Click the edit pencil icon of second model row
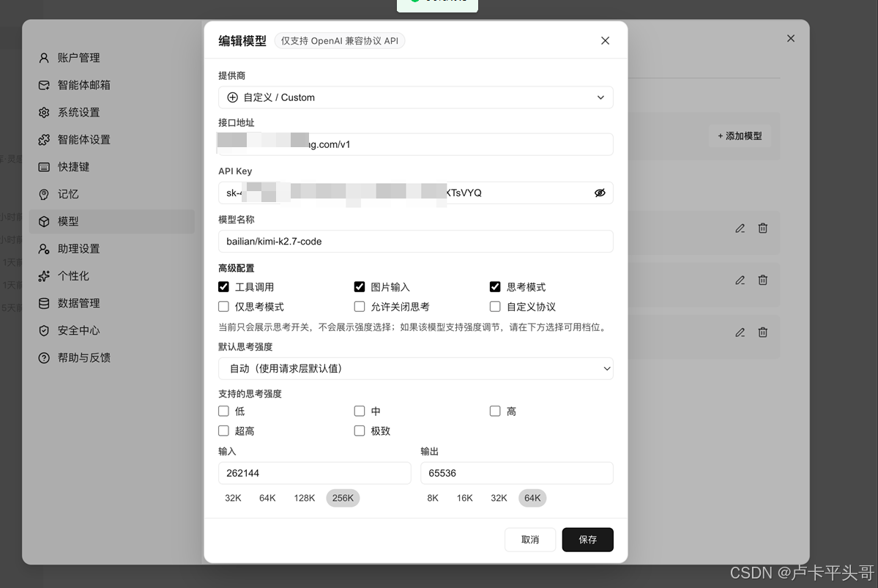The image size is (878, 588). point(740,280)
